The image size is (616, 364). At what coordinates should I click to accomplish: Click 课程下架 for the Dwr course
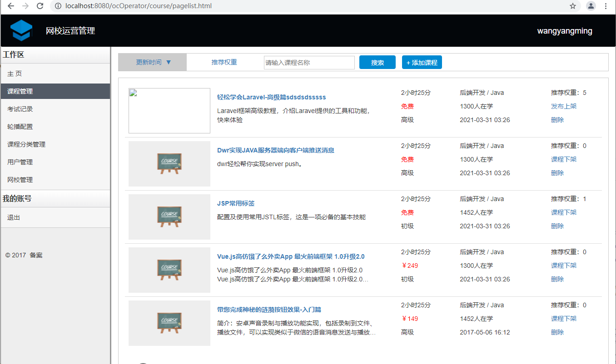pyautogui.click(x=563, y=159)
